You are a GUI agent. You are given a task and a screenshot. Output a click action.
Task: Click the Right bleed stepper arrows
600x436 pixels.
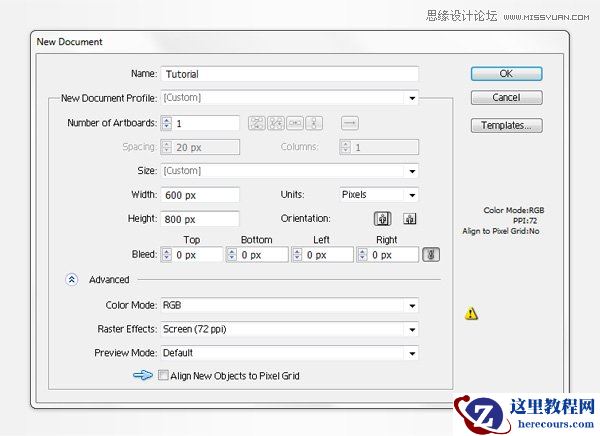[x=362, y=255]
